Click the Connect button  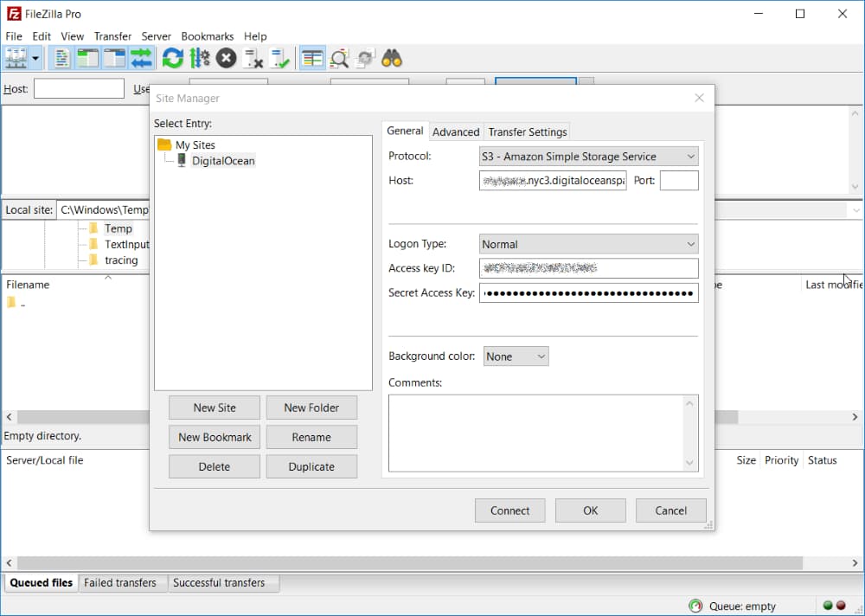[509, 510]
